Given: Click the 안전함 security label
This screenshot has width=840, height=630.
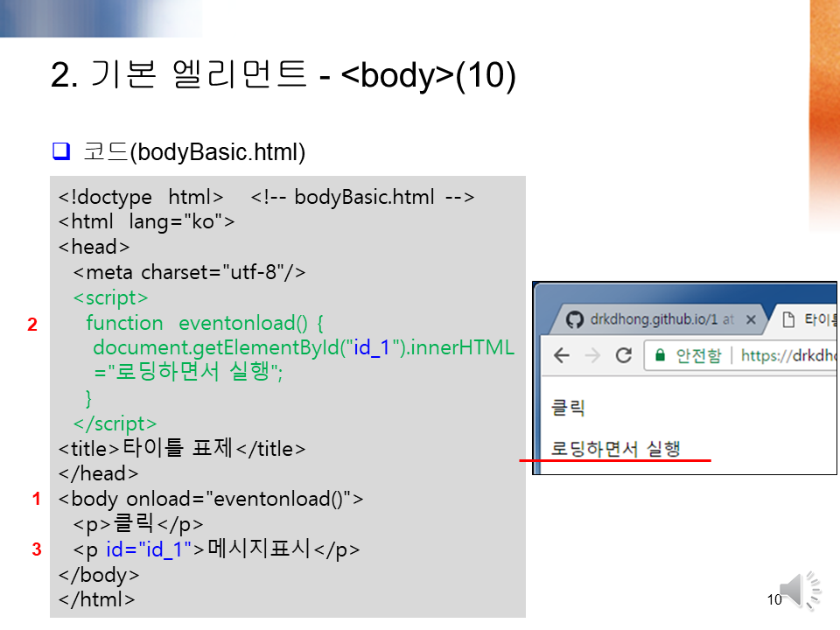Looking at the screenshot, I should tap(698, 355).
